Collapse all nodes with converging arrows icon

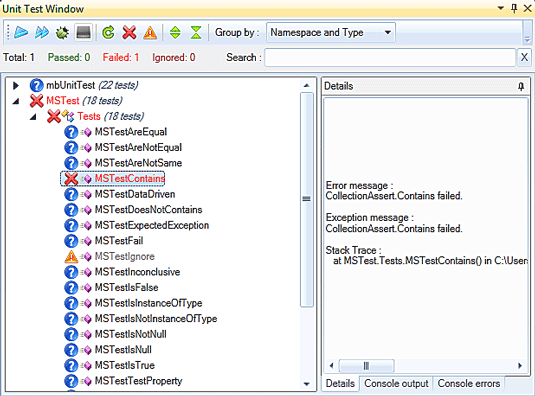[196, 32]
